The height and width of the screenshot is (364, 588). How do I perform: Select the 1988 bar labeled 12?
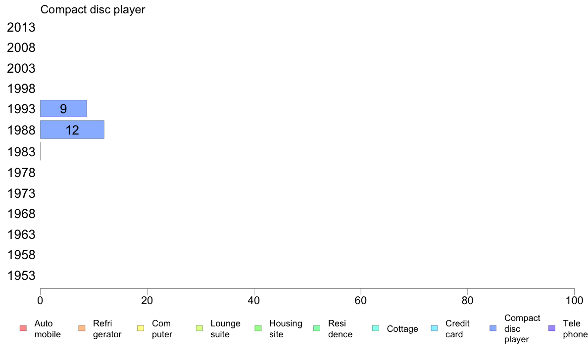tap(72, 130)
